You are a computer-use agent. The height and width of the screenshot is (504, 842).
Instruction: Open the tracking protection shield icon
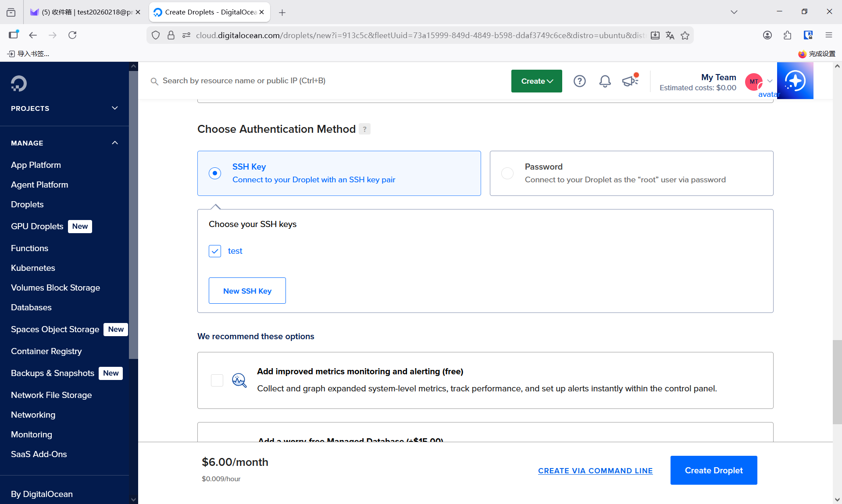[156, 35]
